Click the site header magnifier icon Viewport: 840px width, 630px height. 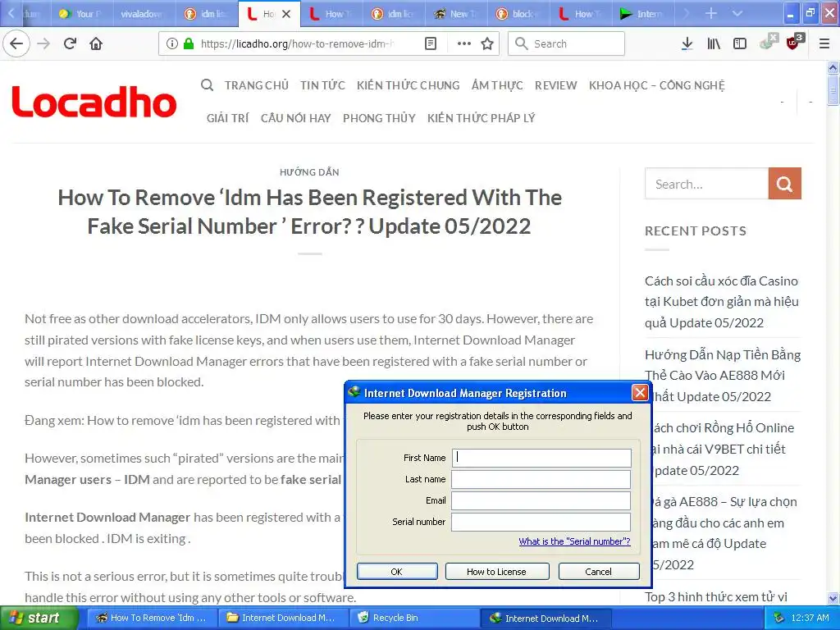pos(208,85)
